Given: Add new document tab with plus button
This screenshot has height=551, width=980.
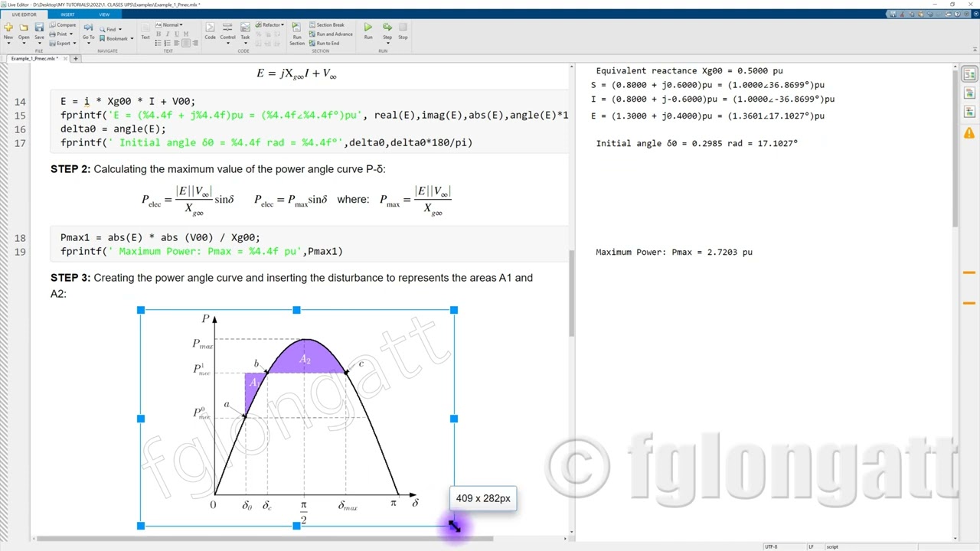Looking at the screenshot, I should click(76, 58).
